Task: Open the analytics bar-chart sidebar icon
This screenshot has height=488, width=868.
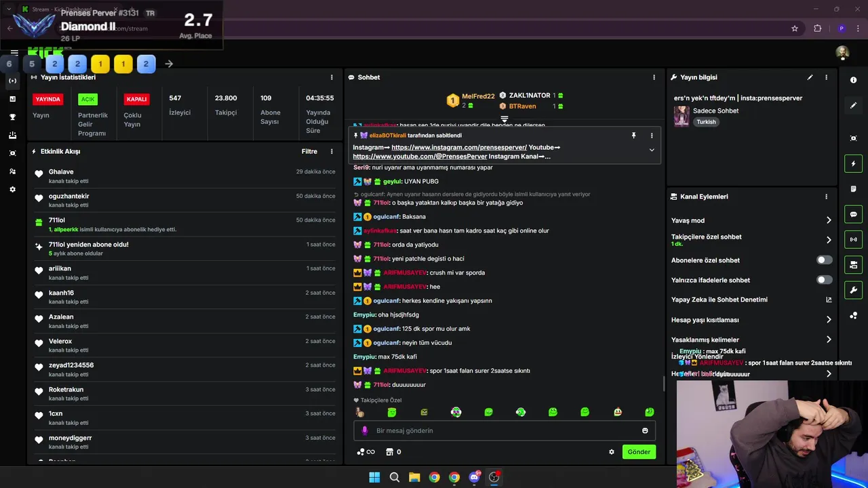Action: coord(12,99)
